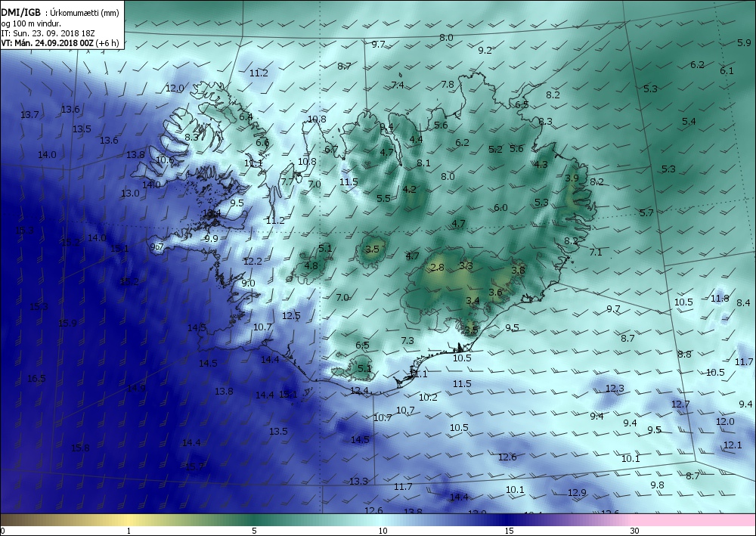
Task: Click the 5.2 value in northeast Iceland
Action: pyautogui.click(x=495, y=150)
